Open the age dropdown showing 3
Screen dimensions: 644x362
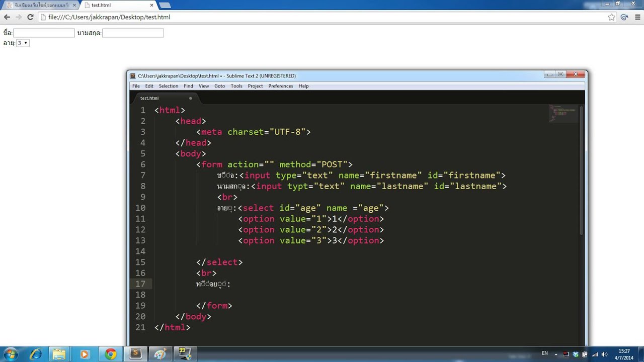pos(23,43)
